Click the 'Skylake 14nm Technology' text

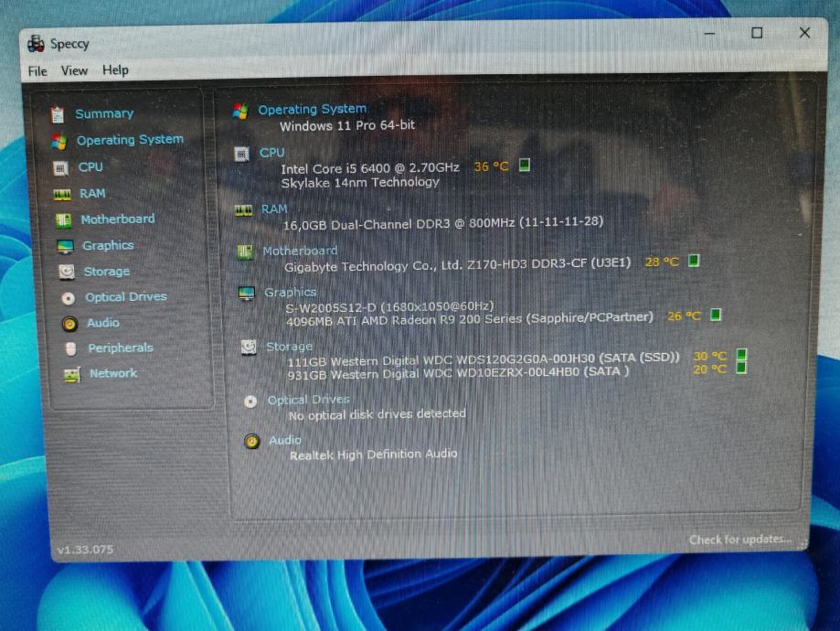click(x=360, y=182)
